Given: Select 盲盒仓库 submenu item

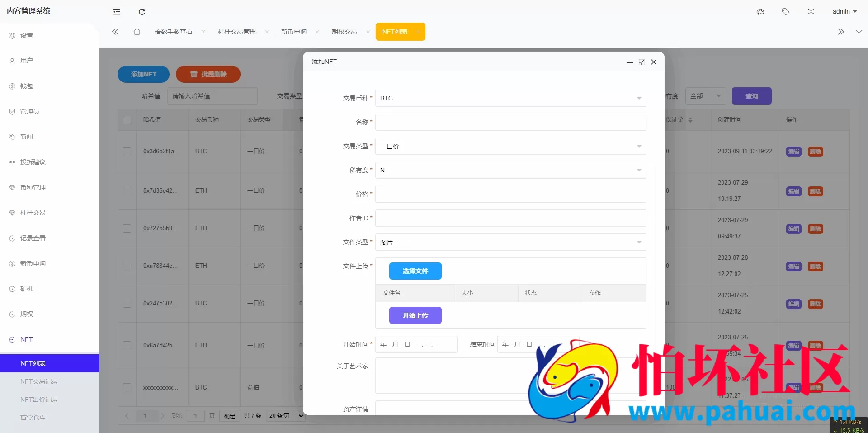Looking at the screenshot, I should tap(50, 418).
